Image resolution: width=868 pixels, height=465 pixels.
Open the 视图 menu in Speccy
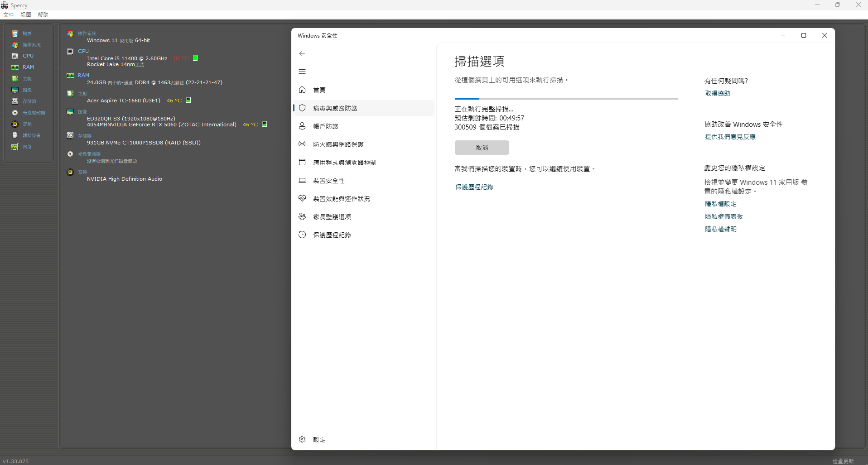coord(26,15)
